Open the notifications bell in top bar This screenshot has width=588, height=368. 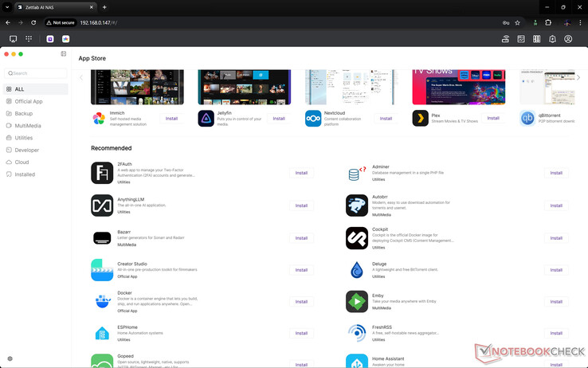pyautogui.click(x=552, y=39)
